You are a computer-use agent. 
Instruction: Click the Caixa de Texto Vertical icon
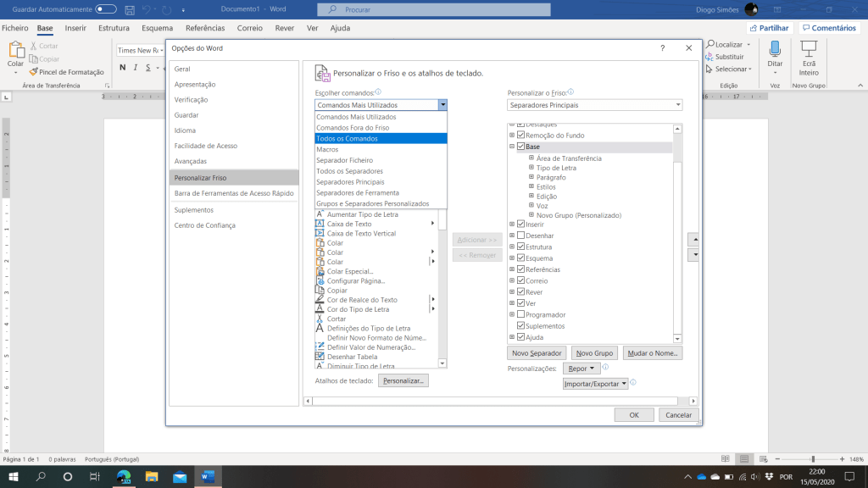(x=320, y=233)
